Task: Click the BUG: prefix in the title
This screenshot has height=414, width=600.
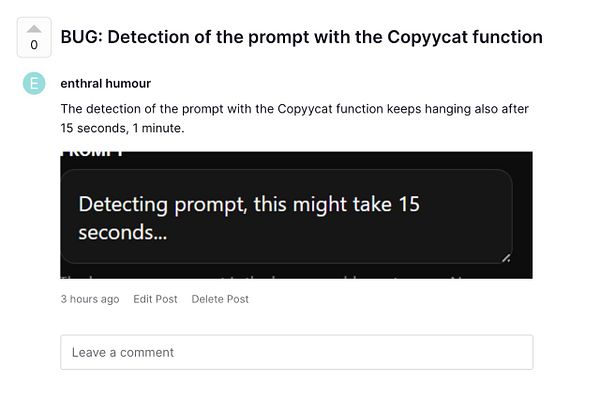Action: [x=81, y=37]
